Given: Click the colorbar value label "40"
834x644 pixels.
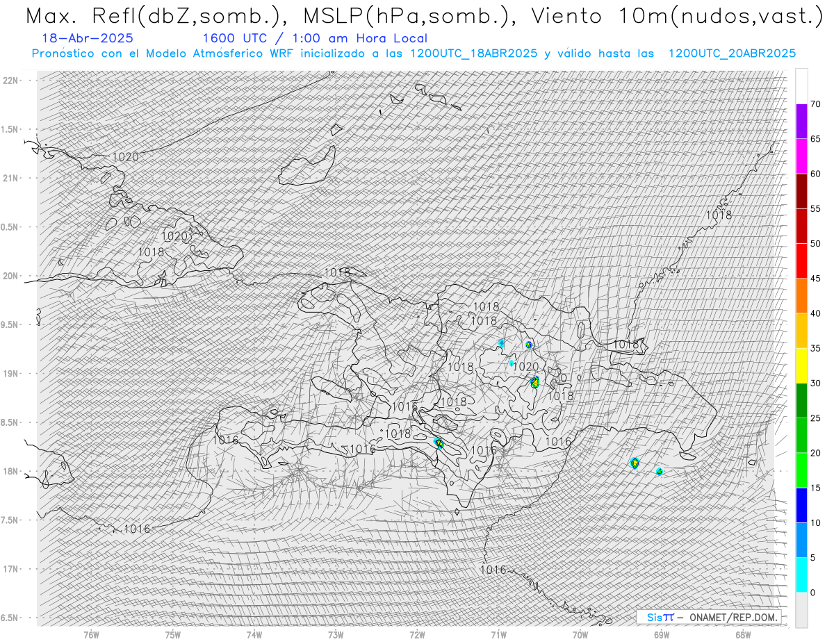Looking at the screenshot, I should [x=815, y=313].
